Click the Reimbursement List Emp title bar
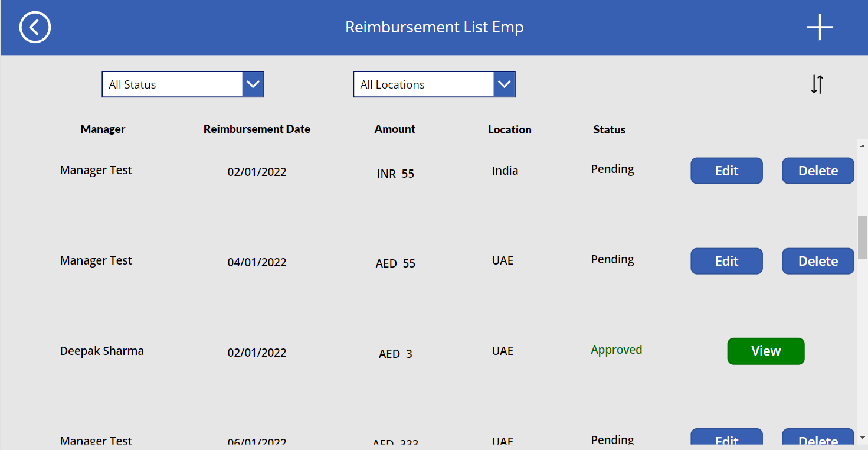 [x=435, y=27]
